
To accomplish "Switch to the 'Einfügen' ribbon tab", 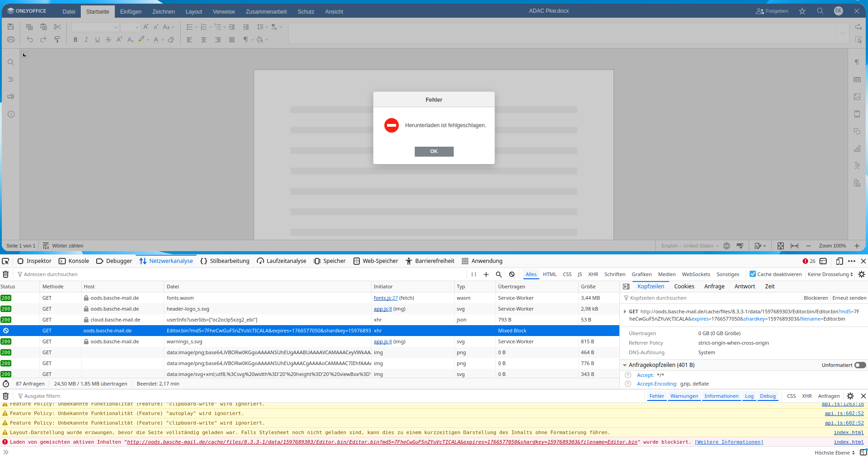I will coord(131,12).
